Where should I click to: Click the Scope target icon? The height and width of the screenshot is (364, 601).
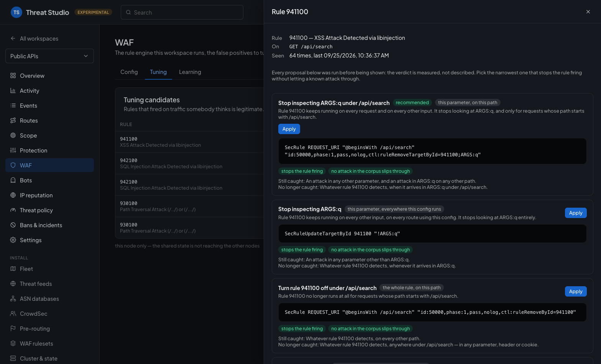[x=13, y=136]
